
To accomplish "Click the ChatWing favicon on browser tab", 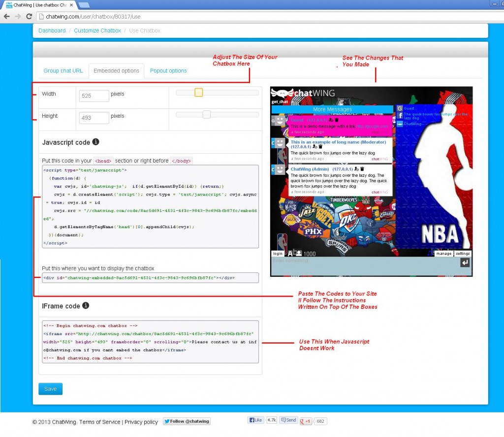I will pos(9,5).
